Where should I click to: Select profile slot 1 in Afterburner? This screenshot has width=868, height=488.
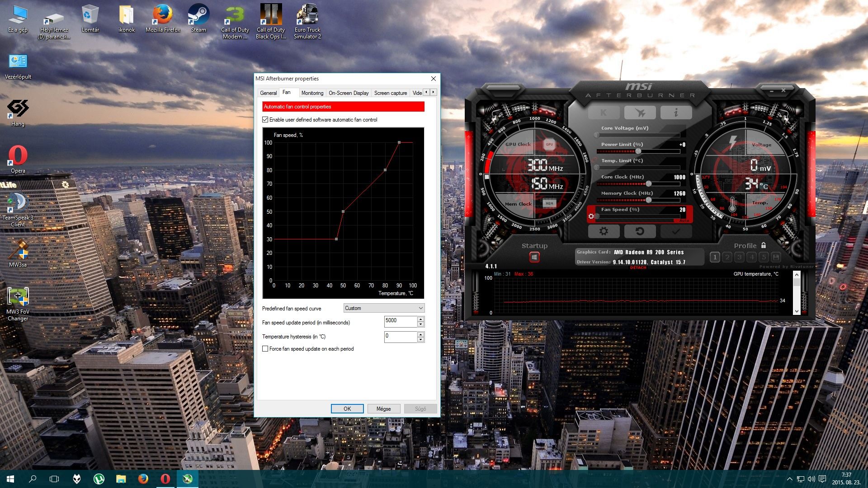(715, 257)
